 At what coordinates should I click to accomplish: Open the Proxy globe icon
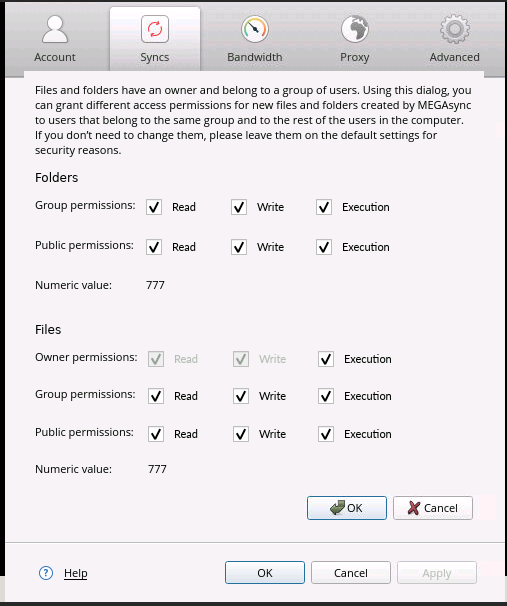354,29
